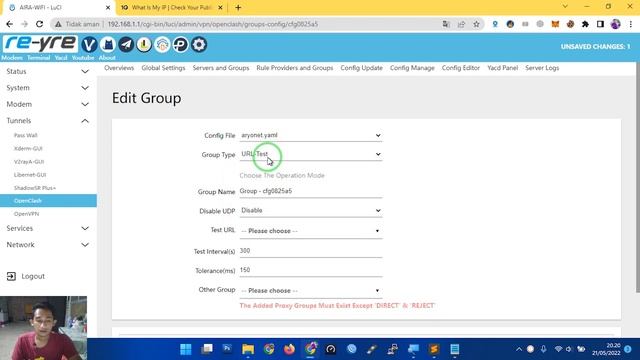
Task: Expand the Status sidebar section
Action: [48, 71]
